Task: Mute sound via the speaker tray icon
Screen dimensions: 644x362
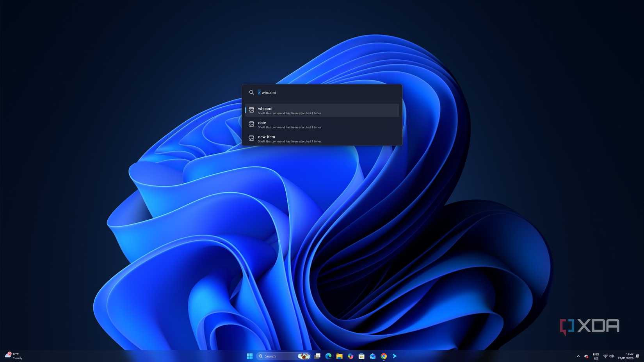Action: coord(612,356)
